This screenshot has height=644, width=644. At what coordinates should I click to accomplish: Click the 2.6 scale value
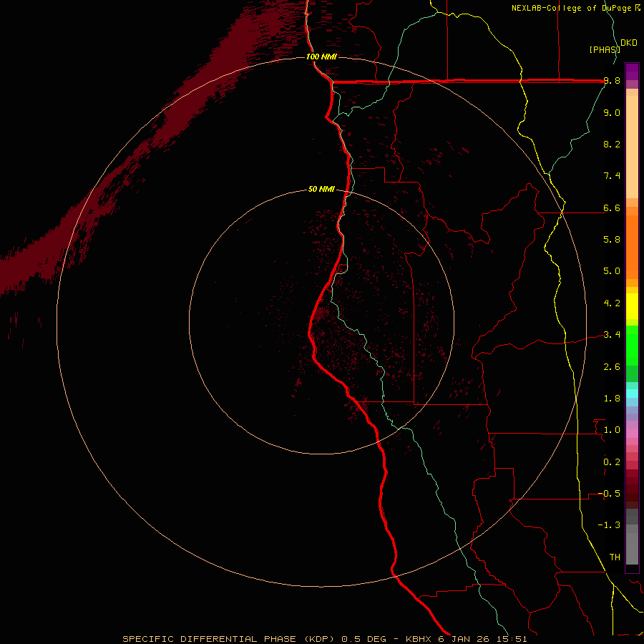(612, 366)
